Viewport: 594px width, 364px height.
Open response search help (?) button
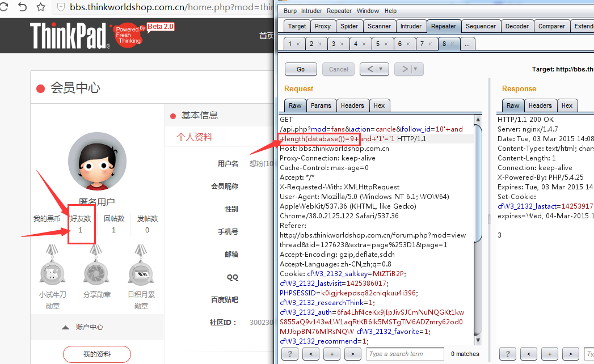(508, 354)
